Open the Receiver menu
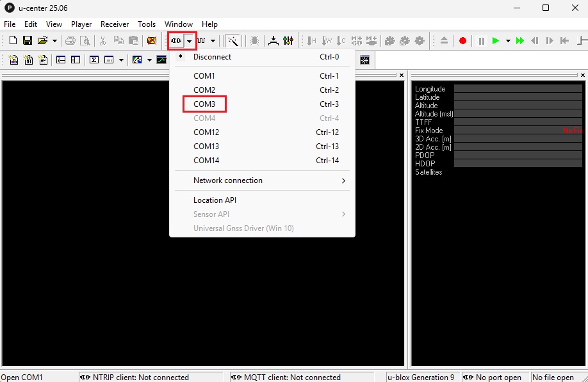The image size is (588, 382). (x=115, y=24)
